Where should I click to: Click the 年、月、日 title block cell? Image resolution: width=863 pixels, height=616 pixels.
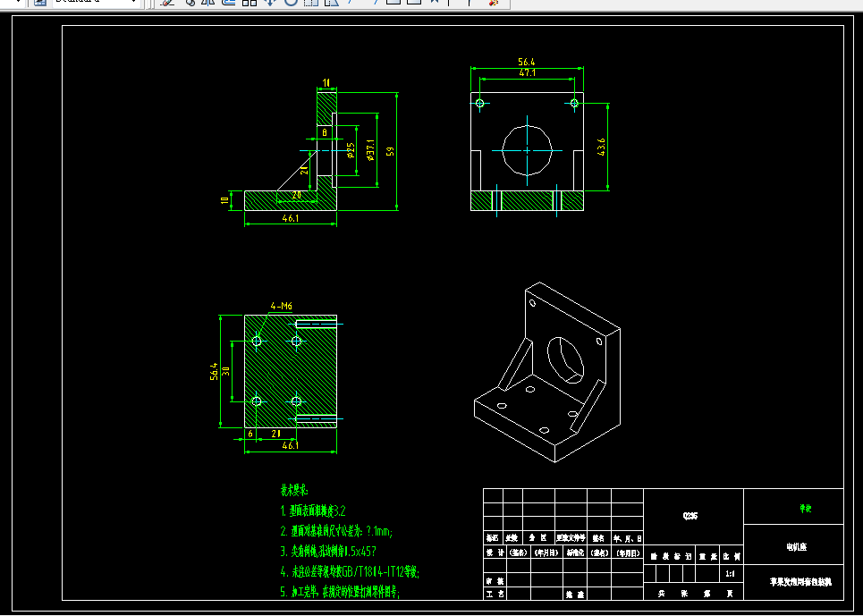[627, 539]
